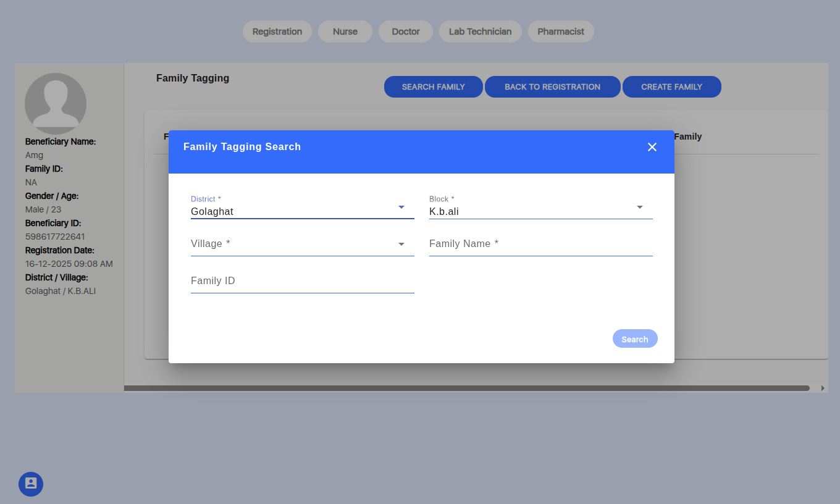Screen dimensions: 840x504
Task: Focus the Family Name input field
Action: tap(540, 244)
